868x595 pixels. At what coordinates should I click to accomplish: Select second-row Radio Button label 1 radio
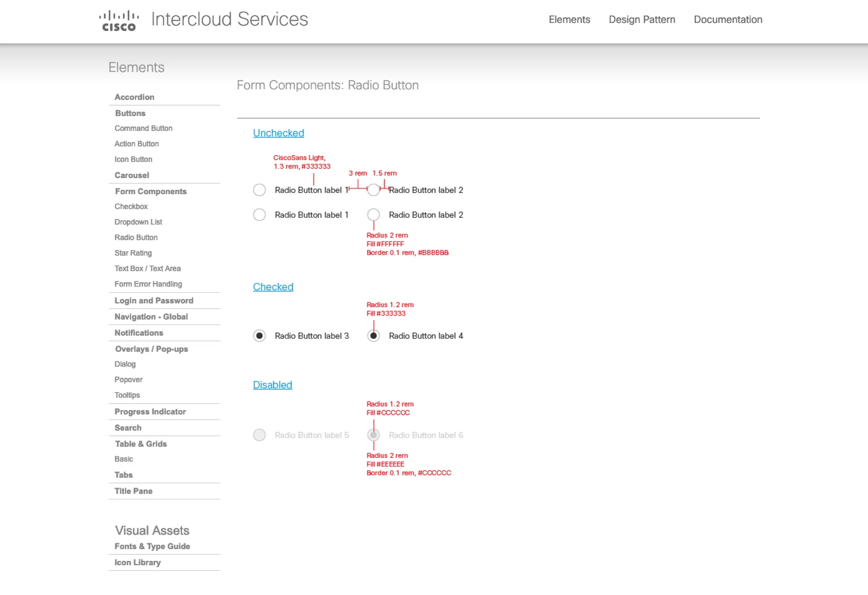260,215
